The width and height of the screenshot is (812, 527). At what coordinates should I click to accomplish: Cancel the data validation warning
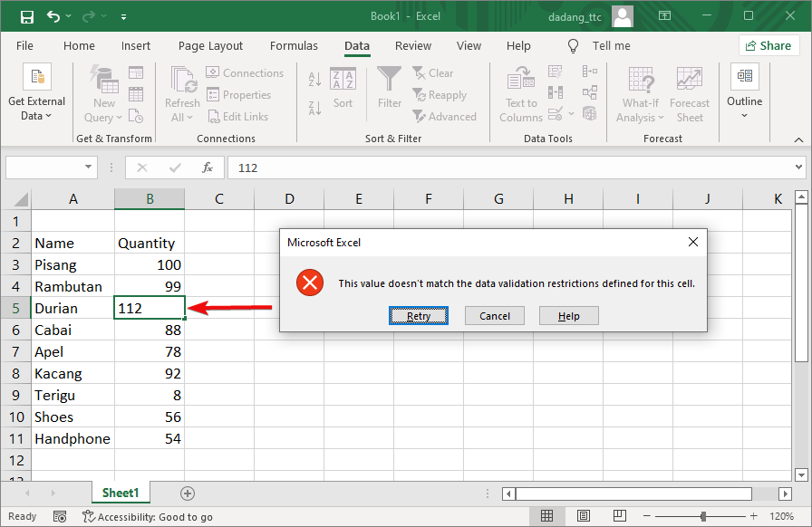point(494,315)
